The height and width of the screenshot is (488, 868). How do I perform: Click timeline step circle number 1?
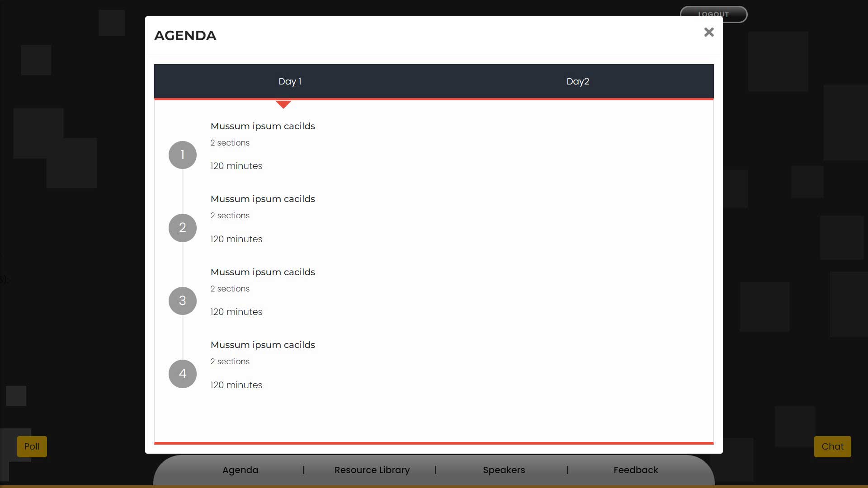(182, 155)
